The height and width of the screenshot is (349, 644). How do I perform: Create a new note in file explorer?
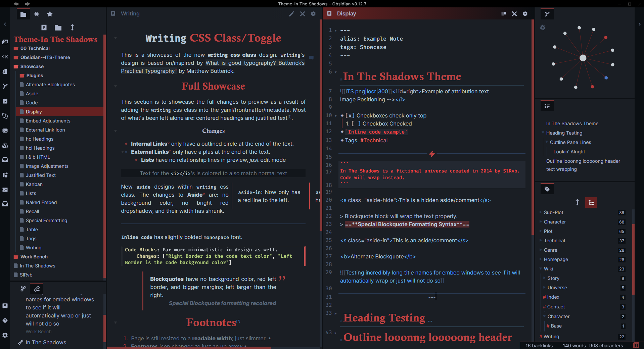[44, 28]
